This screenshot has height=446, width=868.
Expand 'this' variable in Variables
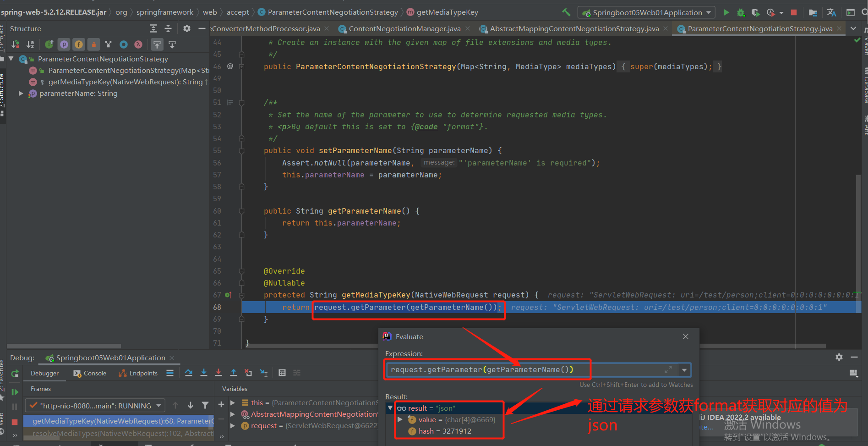(x=233, y=402)
